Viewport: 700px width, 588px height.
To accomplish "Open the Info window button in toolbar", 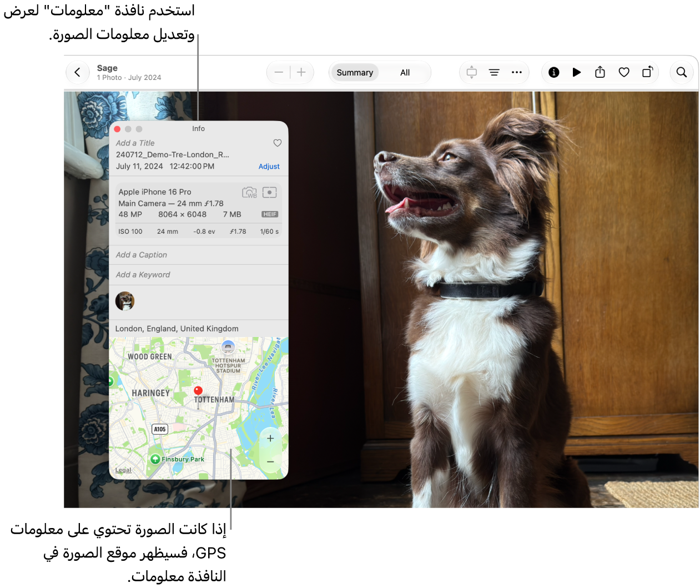I will (553, 72).
